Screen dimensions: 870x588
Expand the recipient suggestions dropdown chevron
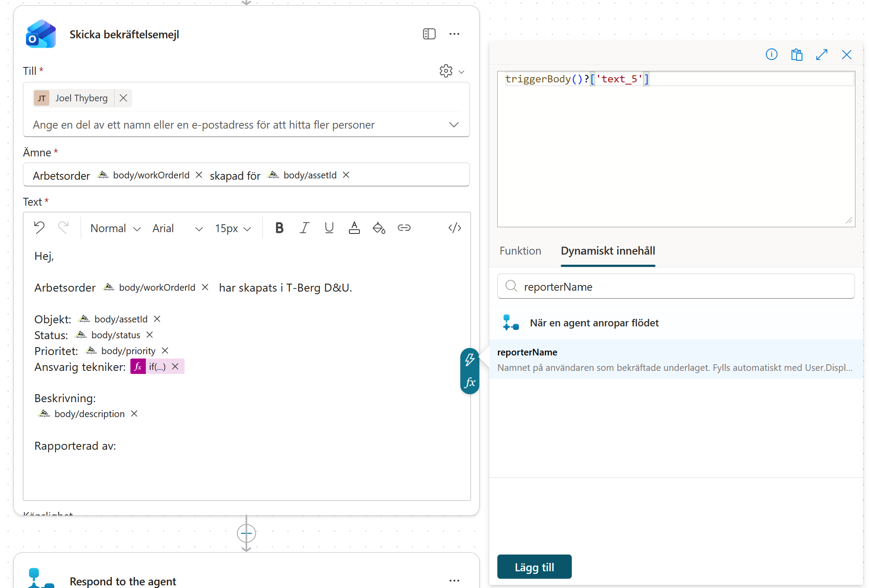coord(454,125)
